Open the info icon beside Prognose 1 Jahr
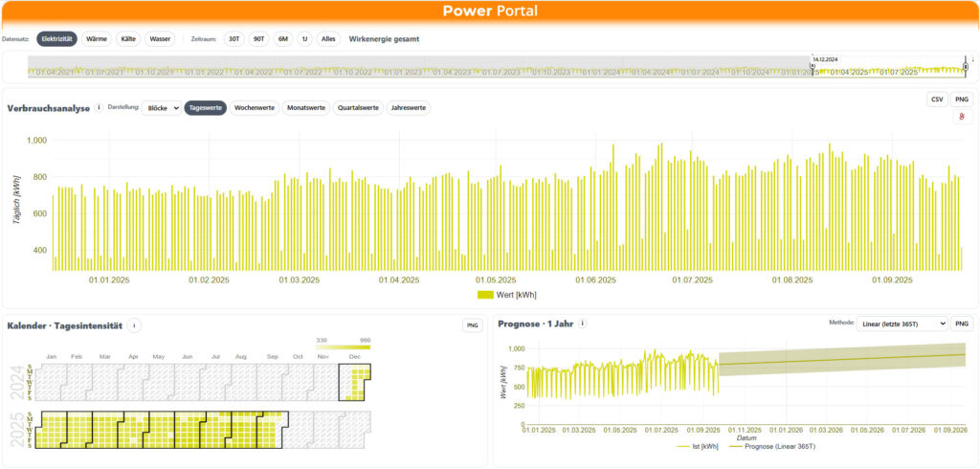 (x=582, y=324)
